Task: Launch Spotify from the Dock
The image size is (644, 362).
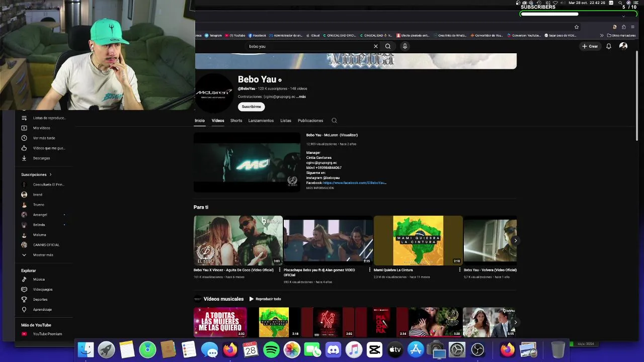Action: click(x=271, y=349)
